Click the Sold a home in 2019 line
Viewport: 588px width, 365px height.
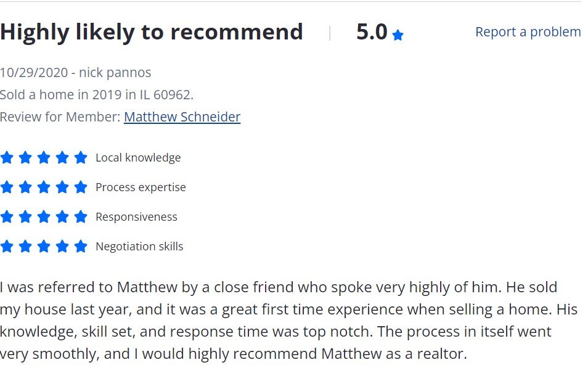point(97,94)
